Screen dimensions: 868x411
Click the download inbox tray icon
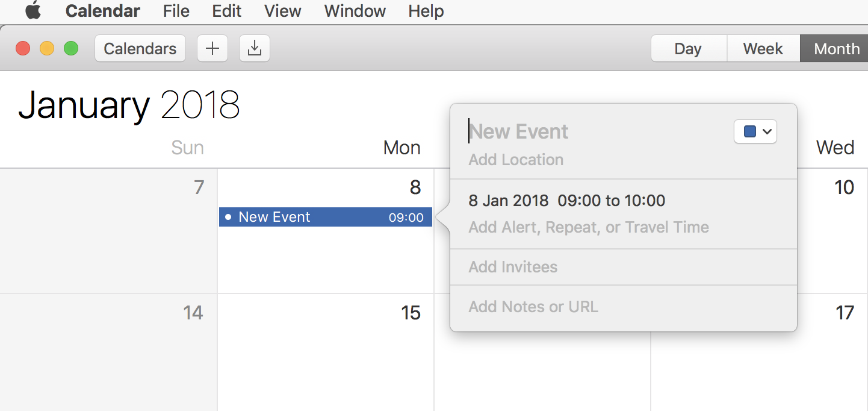point(255,49)
